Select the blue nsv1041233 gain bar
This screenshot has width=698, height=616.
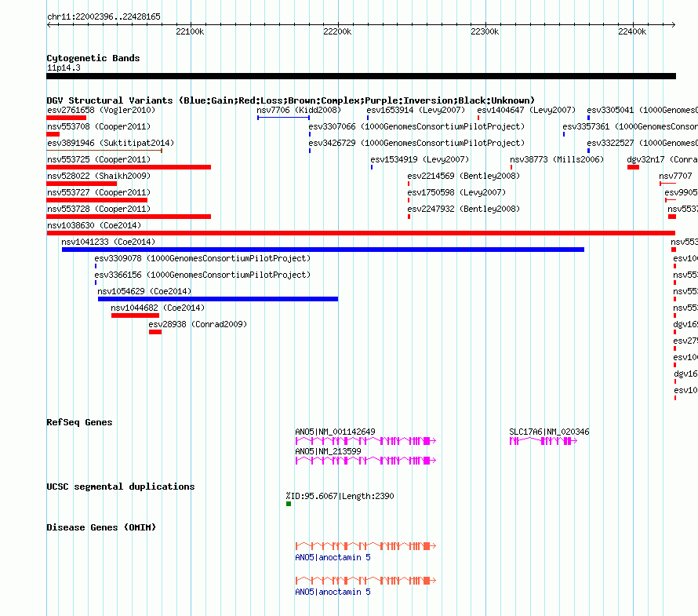coord(323,250)
